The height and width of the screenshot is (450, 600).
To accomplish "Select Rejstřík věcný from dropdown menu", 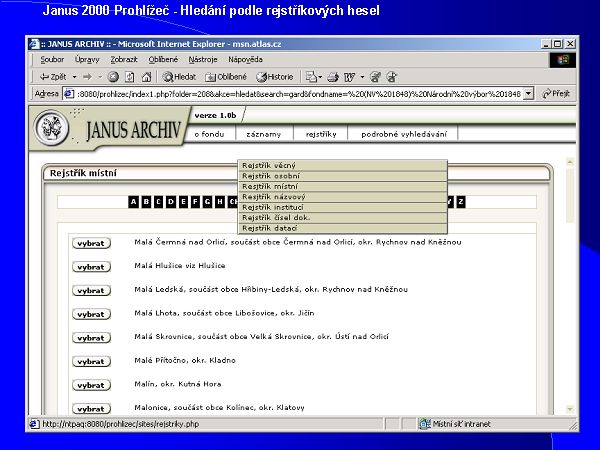I will point(342,166).
